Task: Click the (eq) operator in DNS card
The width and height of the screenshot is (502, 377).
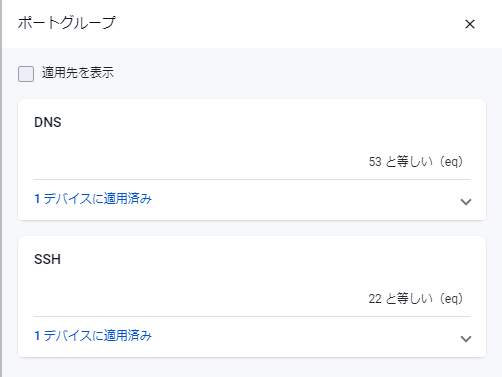Action: tap(451, 162)
